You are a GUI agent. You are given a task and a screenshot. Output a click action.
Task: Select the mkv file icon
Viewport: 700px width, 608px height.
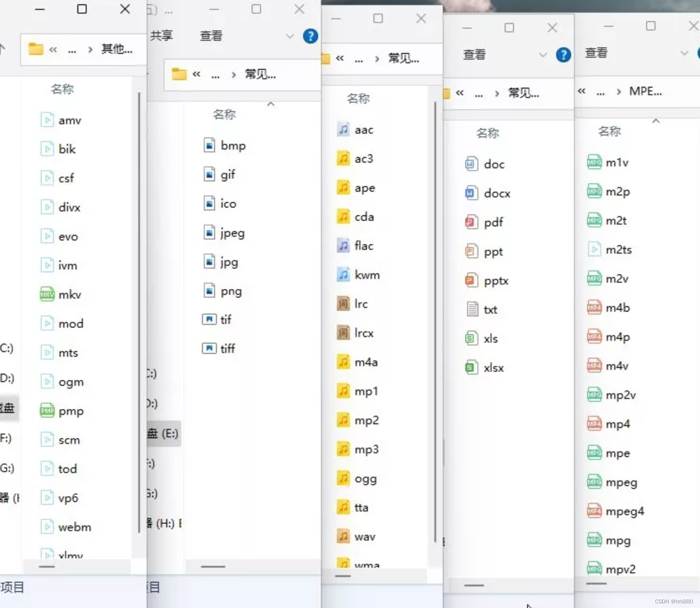click(x=47, y=294)
